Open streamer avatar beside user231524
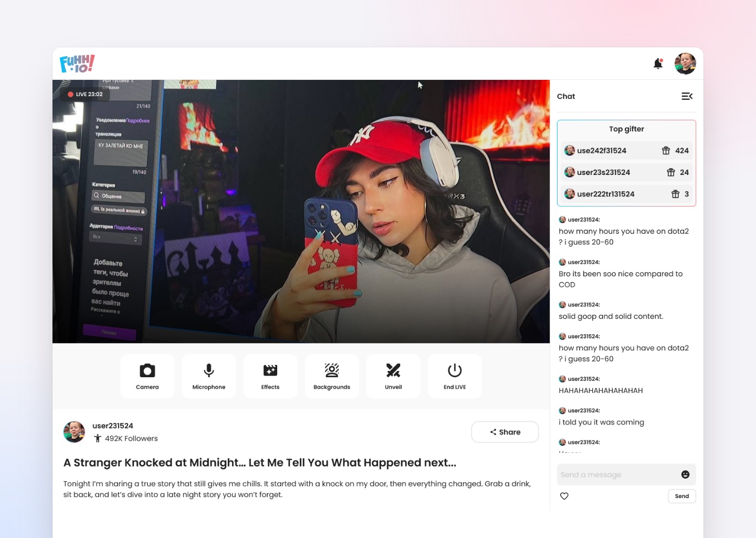Screen dimensions: 756x538 (75, 432)
